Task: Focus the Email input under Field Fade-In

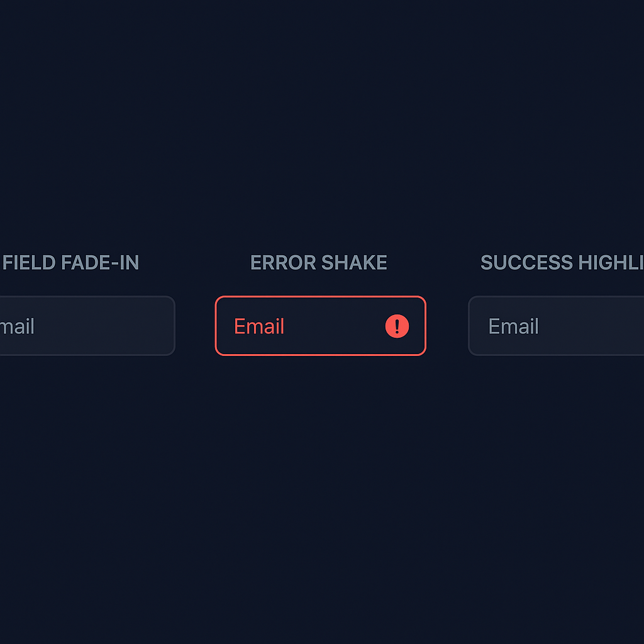Action: (x=87, y=326)
